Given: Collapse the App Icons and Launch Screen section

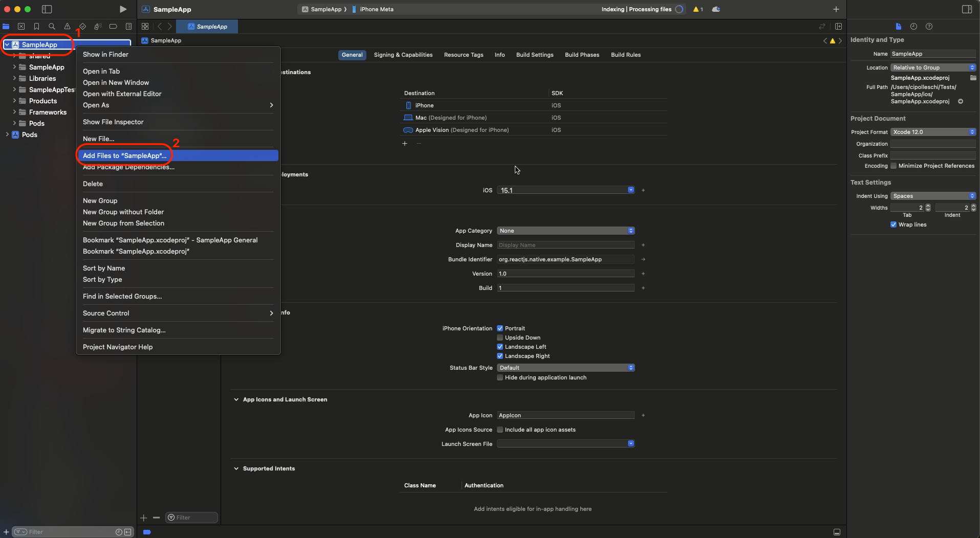Looking at the screenshot, I should 236,399.
